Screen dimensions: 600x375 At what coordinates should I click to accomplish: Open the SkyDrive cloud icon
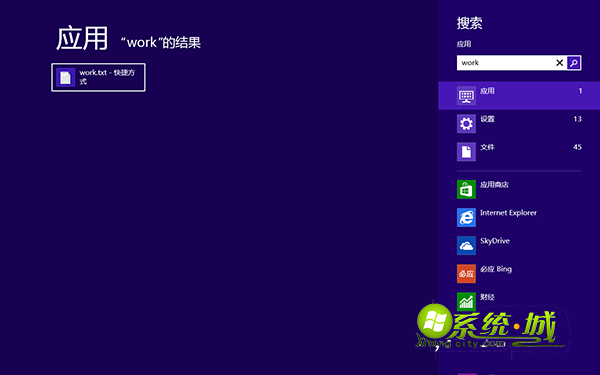point(466,246)
